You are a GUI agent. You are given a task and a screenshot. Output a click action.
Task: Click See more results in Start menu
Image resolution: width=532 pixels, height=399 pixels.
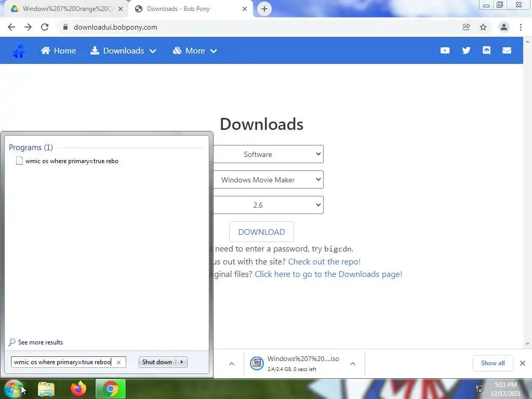tap(36, 342)
